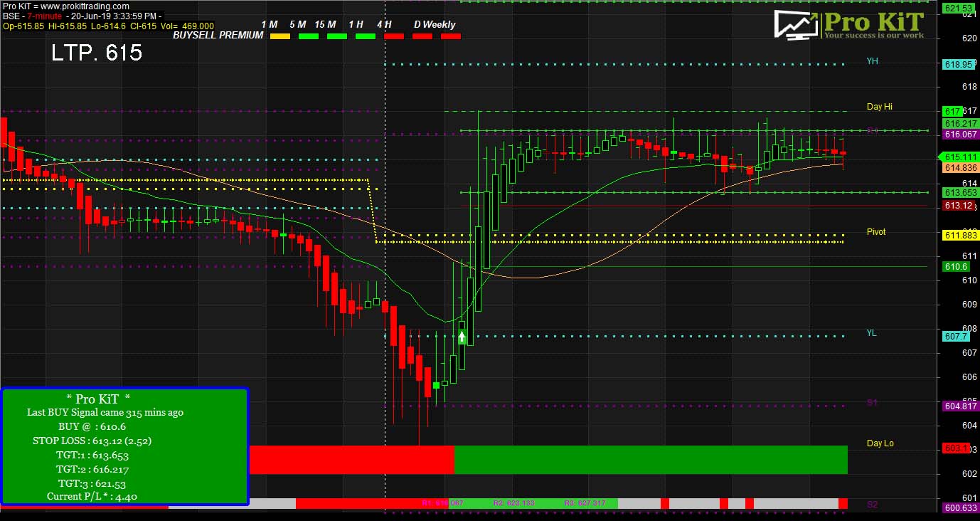Click the BUYSELL PREMIUM label
980x521 pixels.
tap(218, 35)
